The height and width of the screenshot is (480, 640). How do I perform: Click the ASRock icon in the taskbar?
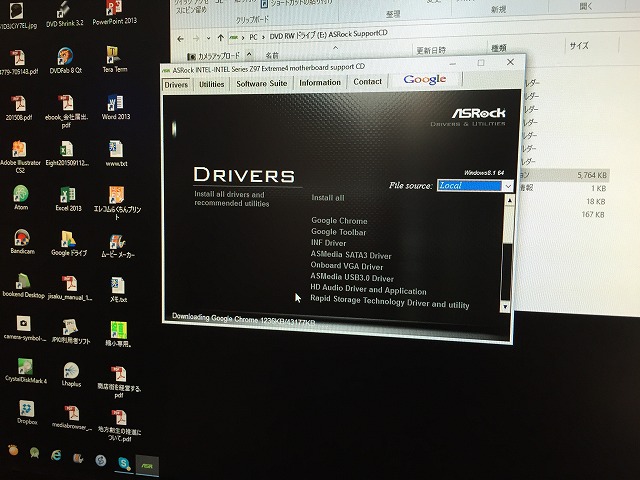(146, 462)
